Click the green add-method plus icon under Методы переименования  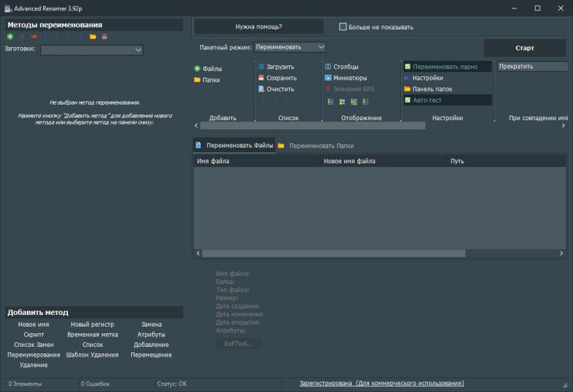pos(10,37)
